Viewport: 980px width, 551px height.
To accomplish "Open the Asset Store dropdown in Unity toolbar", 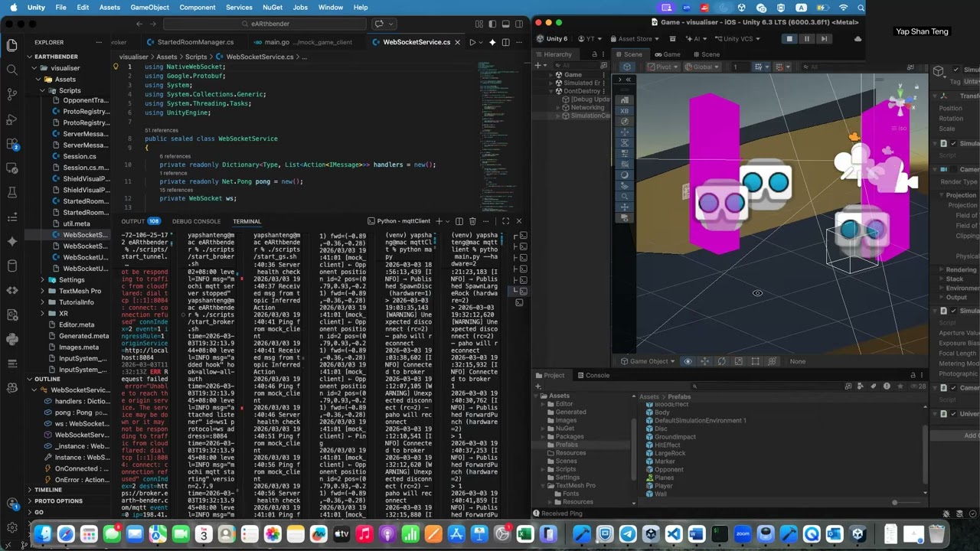I will tap(636, 38).
